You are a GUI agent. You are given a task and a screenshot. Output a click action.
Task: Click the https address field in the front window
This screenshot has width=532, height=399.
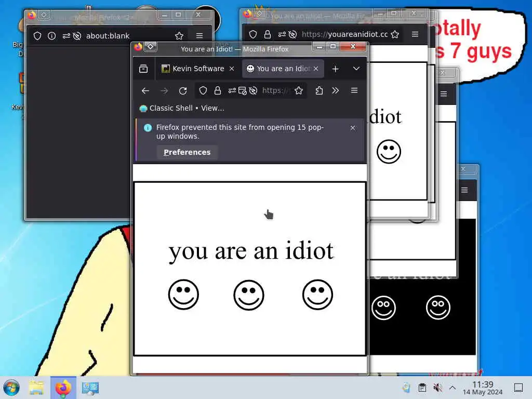click(x=275, y=90)
